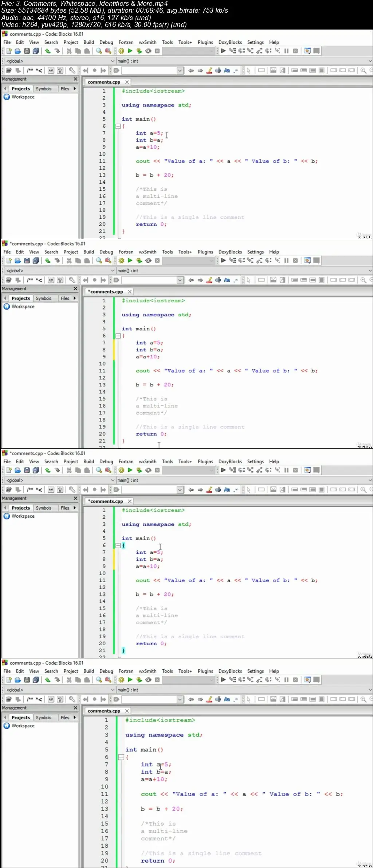Collapse fold marker at line 6, fourth frame

pyautogui.click(x=121, y=757)
